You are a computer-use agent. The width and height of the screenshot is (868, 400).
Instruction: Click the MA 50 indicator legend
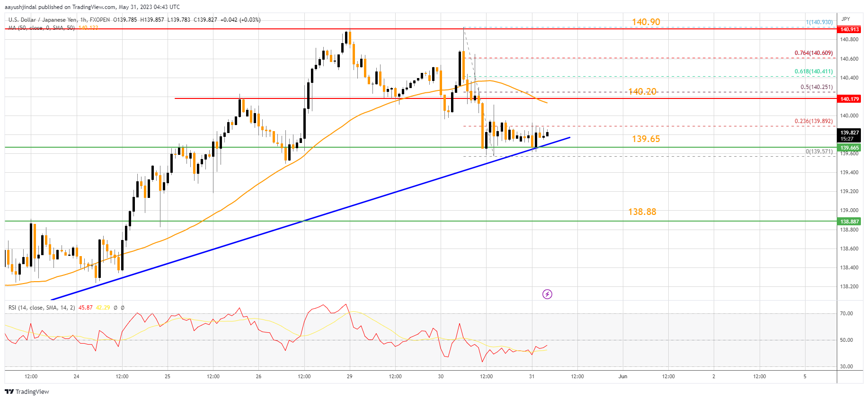pyautogui.click(x=53, y=28)
